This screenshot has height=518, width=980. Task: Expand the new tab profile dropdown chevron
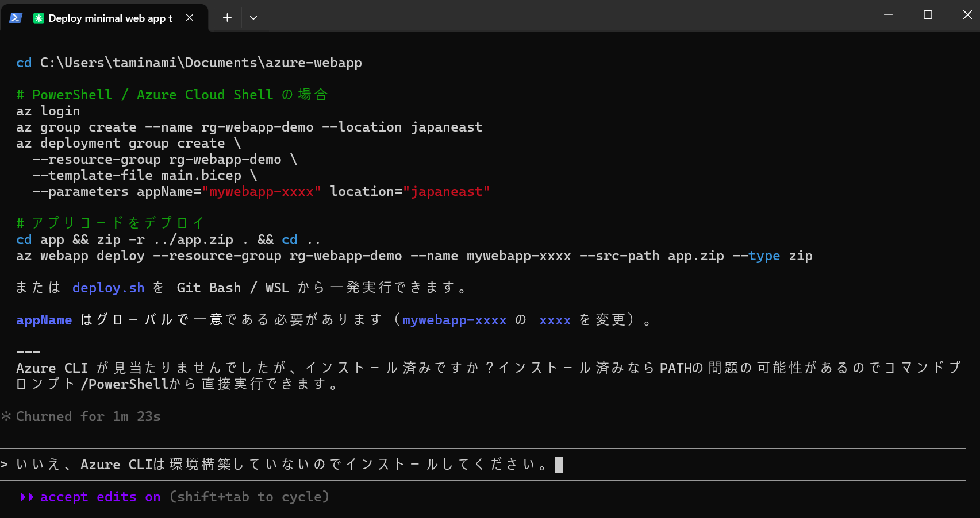[253, 18]
